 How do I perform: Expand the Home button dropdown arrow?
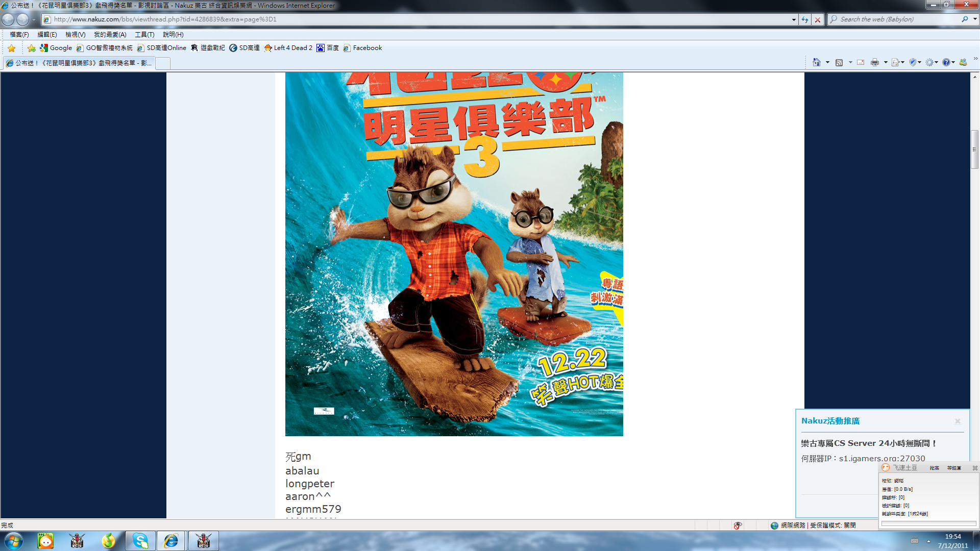[x=827, y=62]
